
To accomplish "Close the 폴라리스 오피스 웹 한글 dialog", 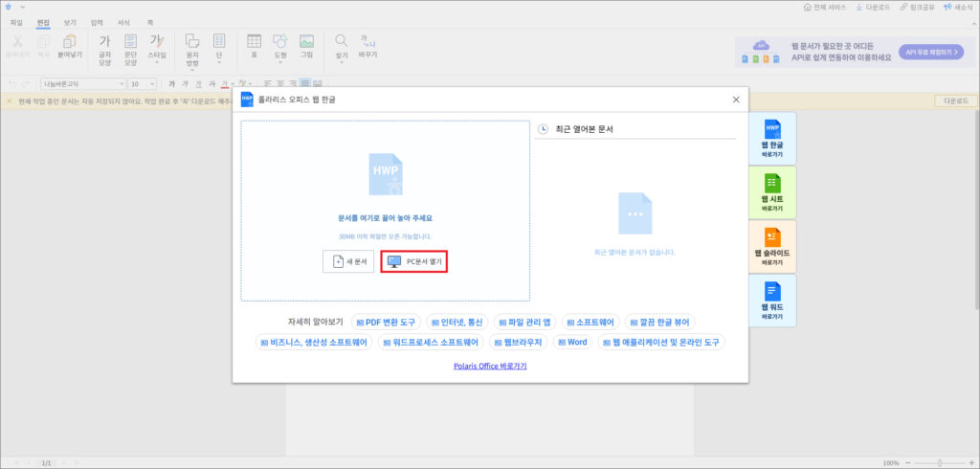I will click(736, 100).
